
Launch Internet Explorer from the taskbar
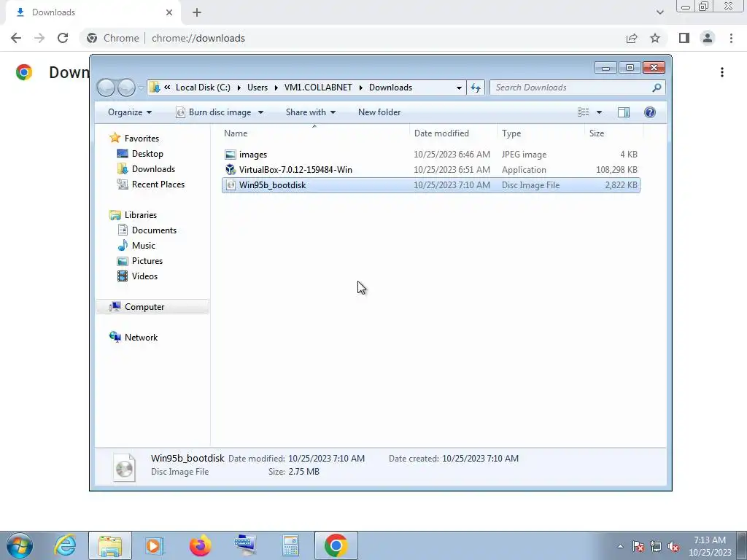tap(65, 545)
